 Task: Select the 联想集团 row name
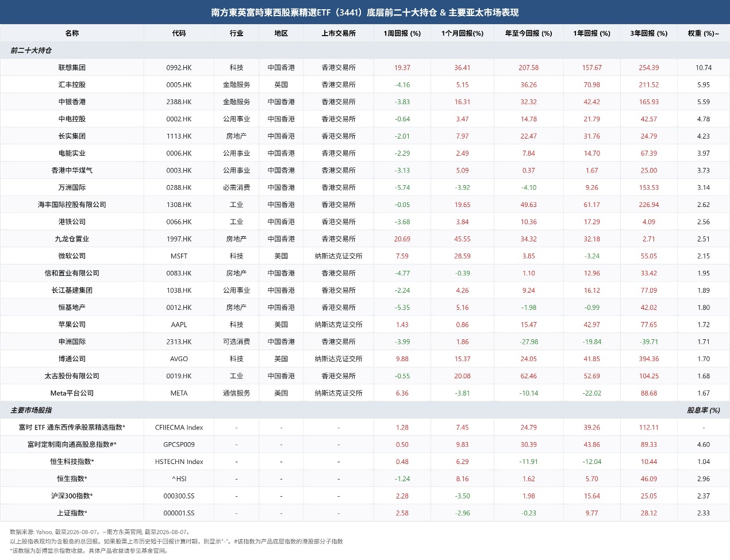(72, 68)
